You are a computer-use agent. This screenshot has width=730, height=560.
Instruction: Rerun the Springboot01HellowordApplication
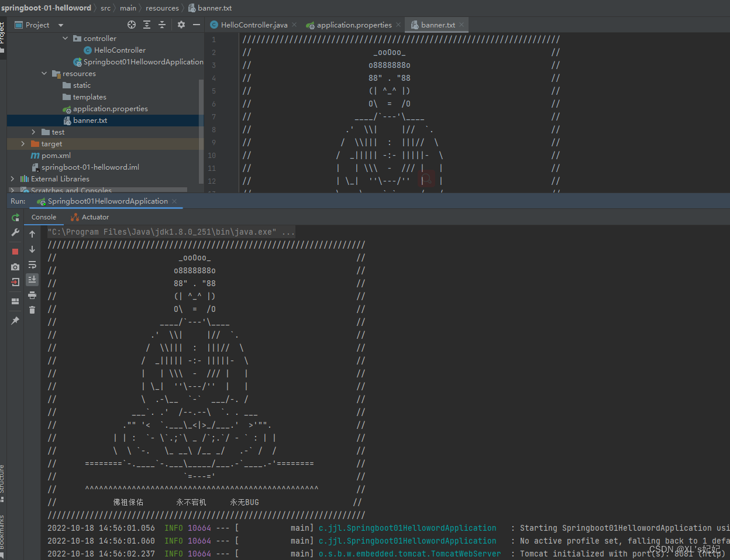[x=15, y=218]
